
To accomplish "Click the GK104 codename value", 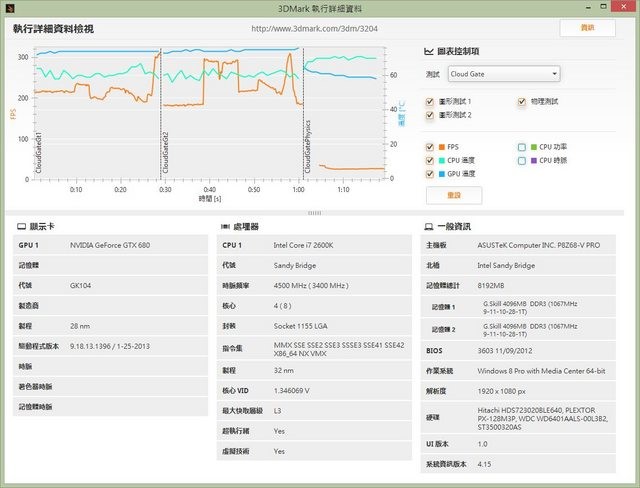I will click(x=80, y=286).
